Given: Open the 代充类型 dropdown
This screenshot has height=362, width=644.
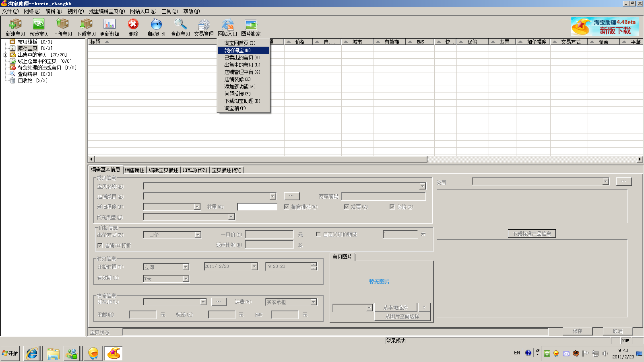Looking at the screenshot, I should 231,217.
